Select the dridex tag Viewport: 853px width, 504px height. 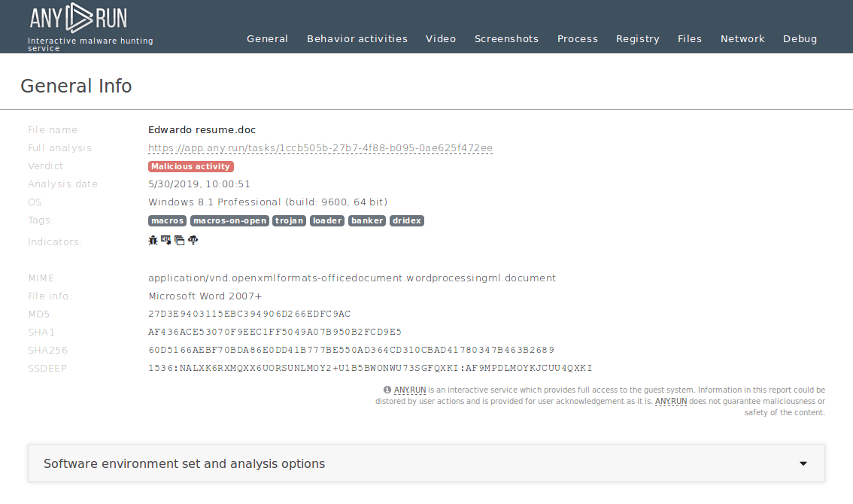(x=406, y=220)
